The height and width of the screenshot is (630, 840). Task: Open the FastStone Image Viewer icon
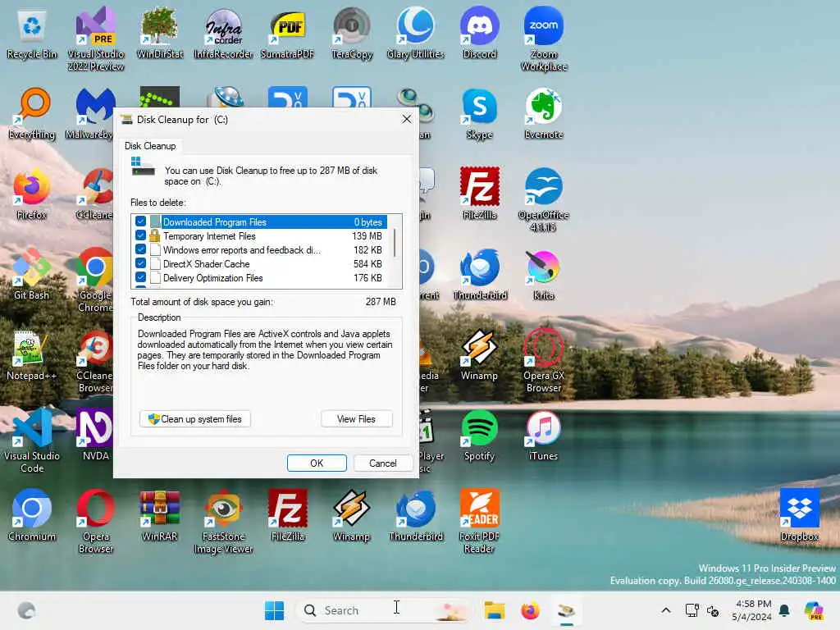coord(223,521)
